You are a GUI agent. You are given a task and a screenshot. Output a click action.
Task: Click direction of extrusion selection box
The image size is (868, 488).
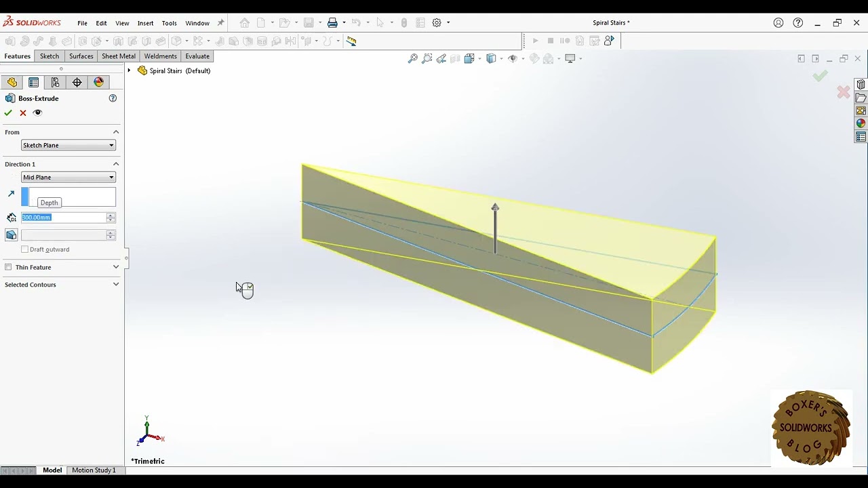tap(68, 197)
